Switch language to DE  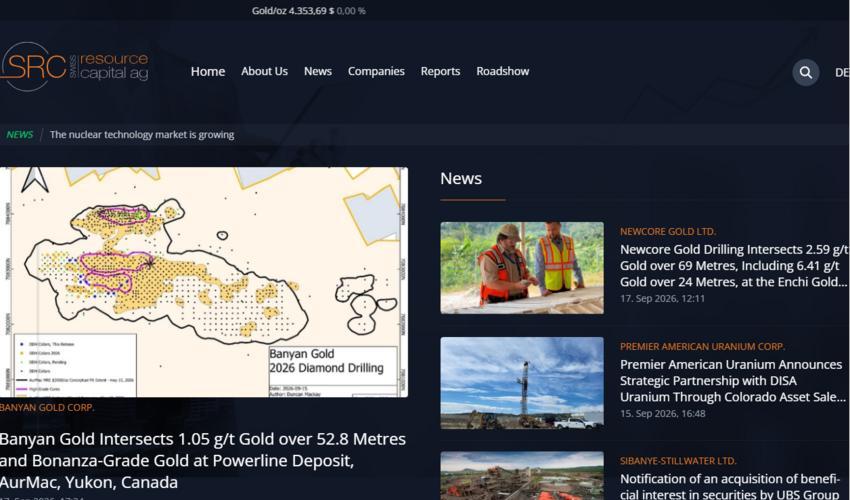coord(842,72)
